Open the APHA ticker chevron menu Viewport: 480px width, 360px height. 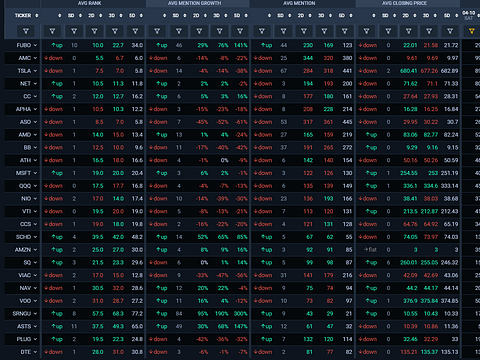pyautogui.click(x=35, y=109)
